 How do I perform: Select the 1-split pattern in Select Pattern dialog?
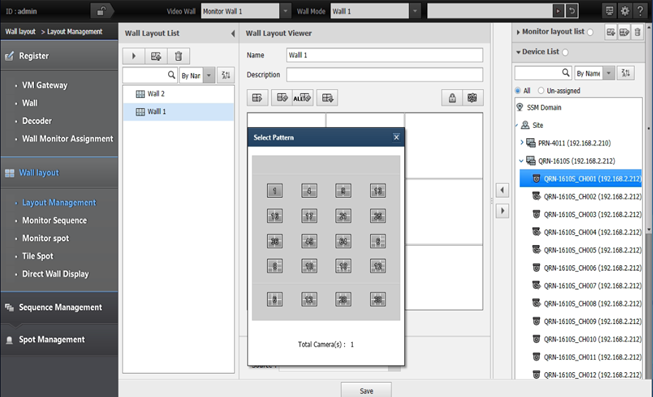tap(275, 190)
